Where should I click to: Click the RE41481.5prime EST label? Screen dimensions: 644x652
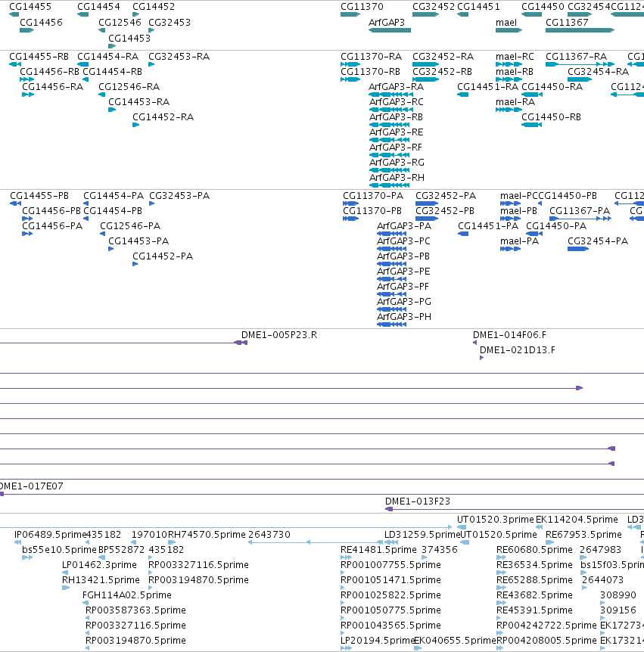click(x=378, y=550)
